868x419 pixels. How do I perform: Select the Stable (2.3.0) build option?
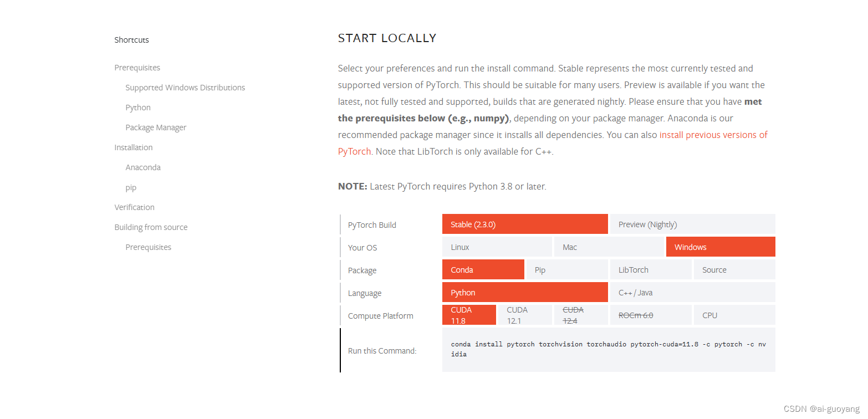pyautogui.click(x=525, y=224)
